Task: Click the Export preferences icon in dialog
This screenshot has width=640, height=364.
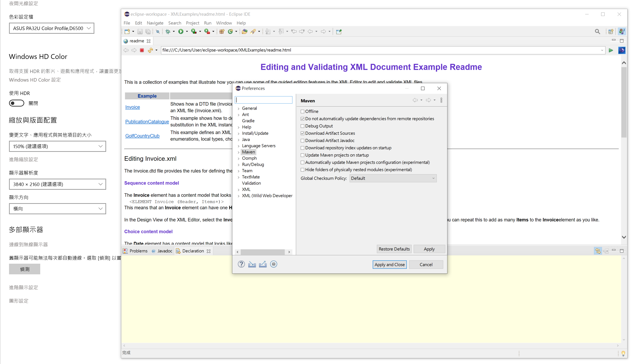Action: (263, 264)
